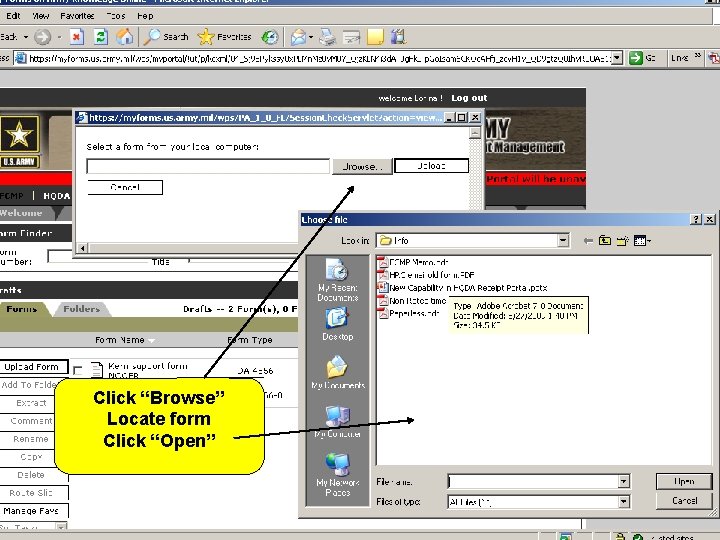Click the History icon in toolbar
This screenshot has width=720, height=540.
[270, 37]
